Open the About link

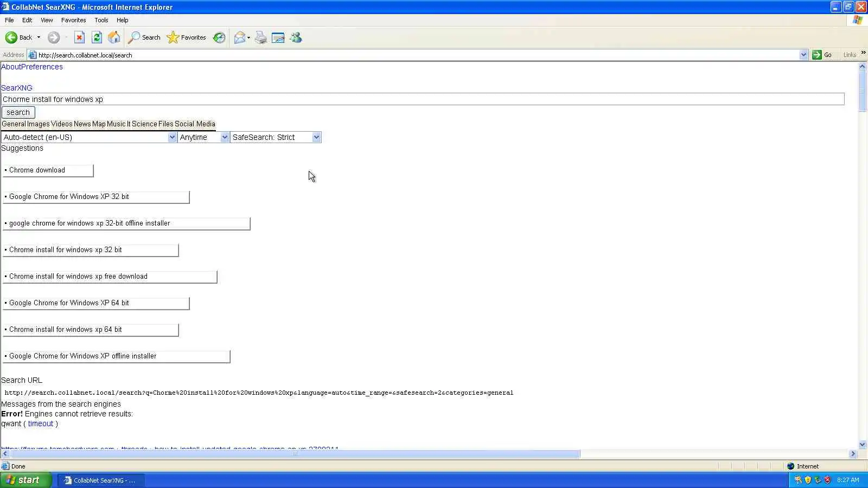point(11,67)
